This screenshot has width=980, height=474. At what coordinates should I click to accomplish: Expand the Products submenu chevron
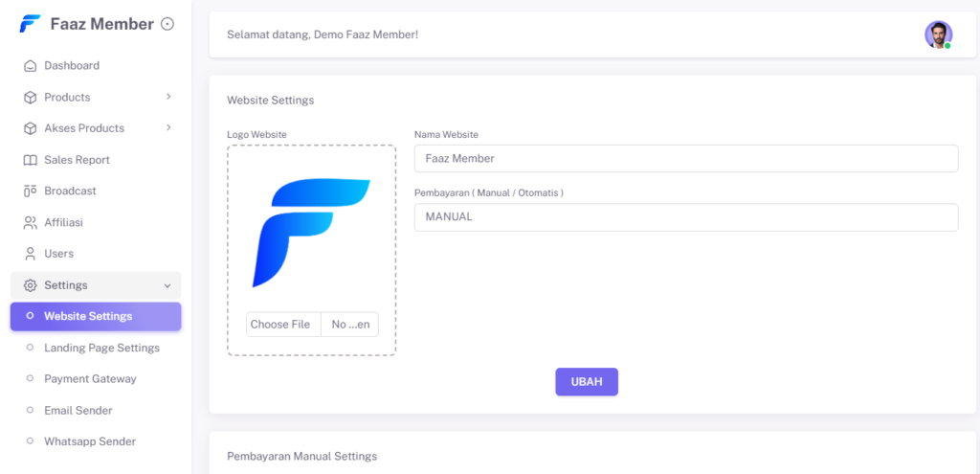click(168, 97)
